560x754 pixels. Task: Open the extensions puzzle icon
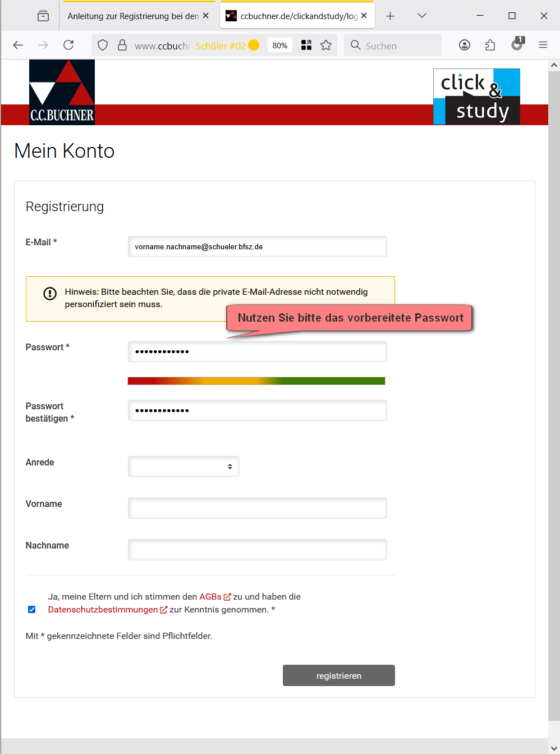coord(490,45)
